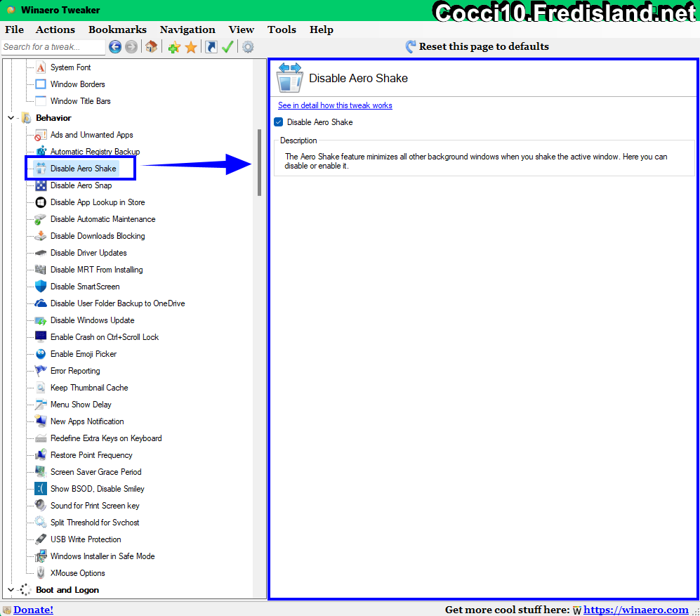Click the Disable Windows Update icon

41,320
